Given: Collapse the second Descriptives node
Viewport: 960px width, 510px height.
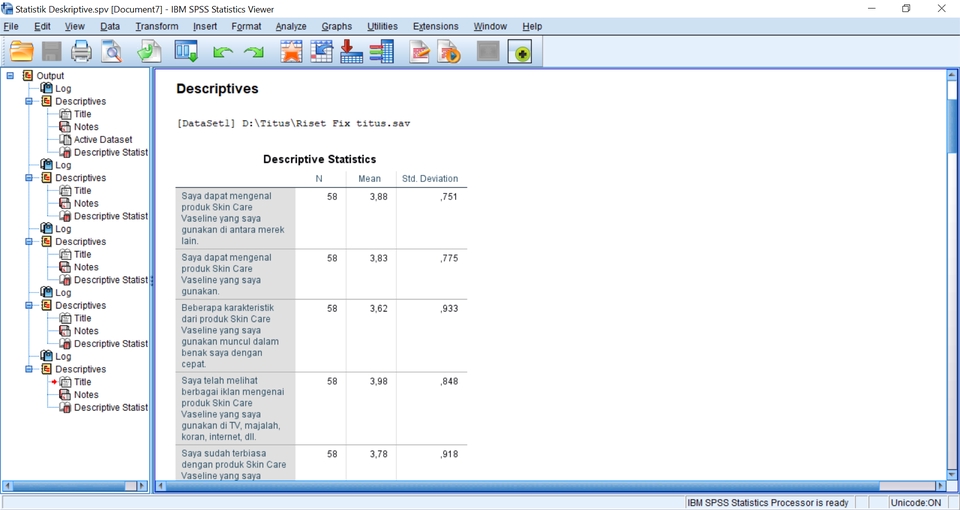Looking at the screenshot, I should pyautogui.click(x=29, y=178).
